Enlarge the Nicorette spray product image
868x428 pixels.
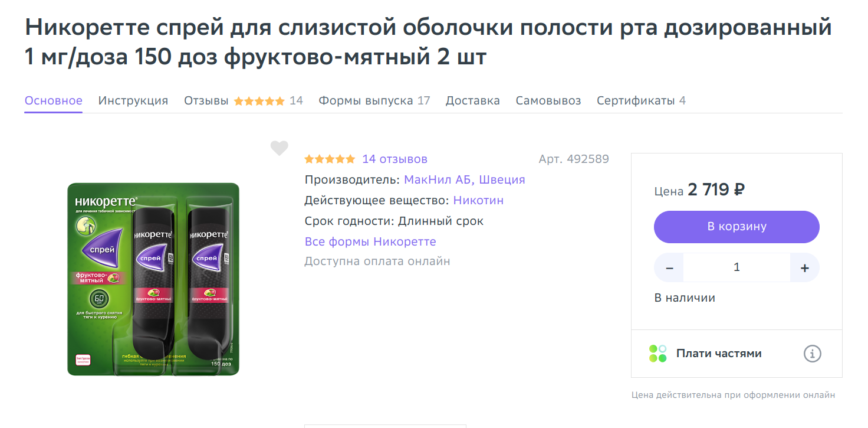coord(153,279)
